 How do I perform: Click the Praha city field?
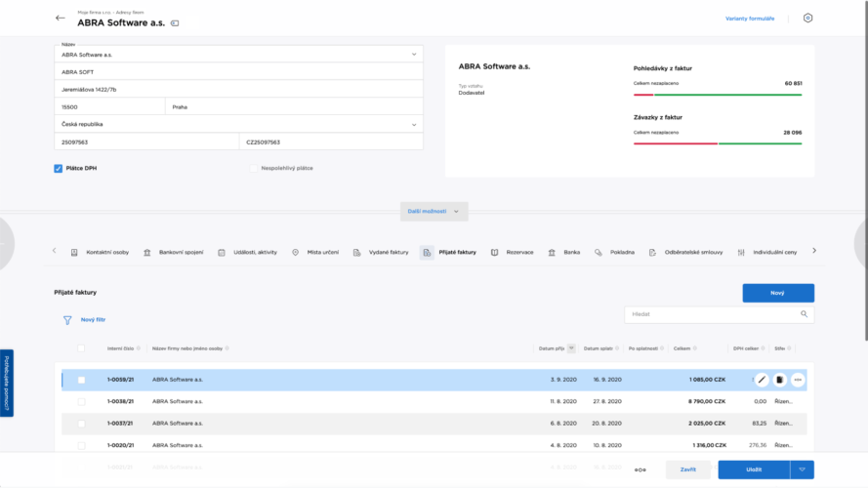[x=295, y=107]
